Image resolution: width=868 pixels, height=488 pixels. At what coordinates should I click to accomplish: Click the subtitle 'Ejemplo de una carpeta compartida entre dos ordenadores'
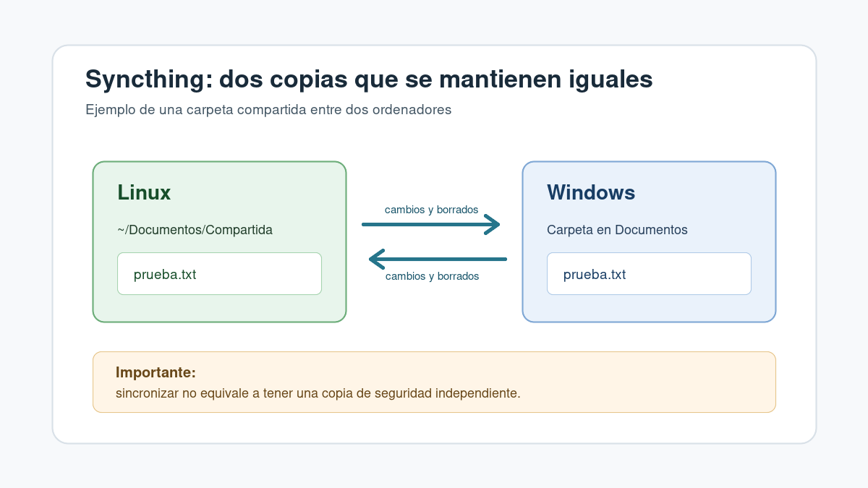pyautogui.click(x=268, y=110)
